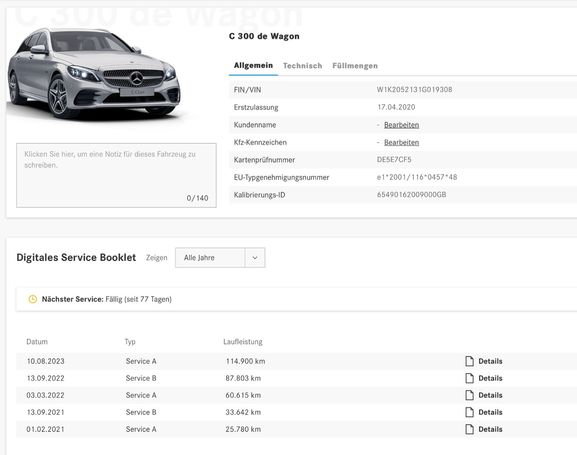Open Details for the 114.900 km service

click(x=490, y=361)
